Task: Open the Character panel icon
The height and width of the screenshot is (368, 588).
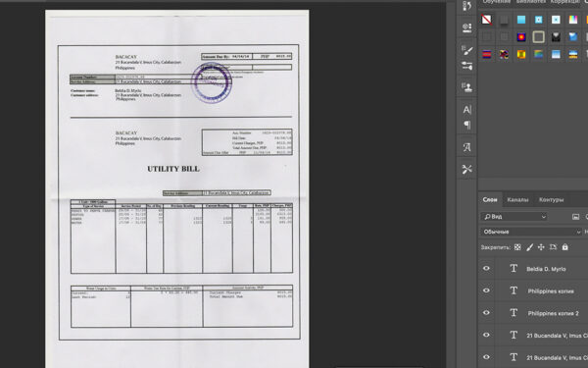Action: click(466, 110)
